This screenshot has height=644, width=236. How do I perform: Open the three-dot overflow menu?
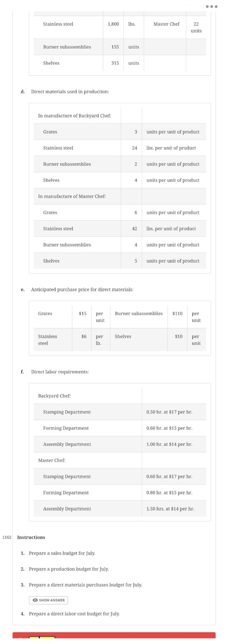click(212, 6)
